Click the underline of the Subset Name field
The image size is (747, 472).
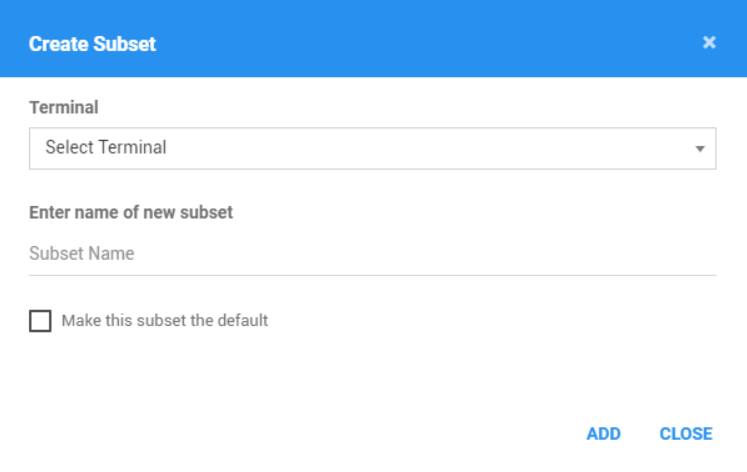click(x=373, y=275)
